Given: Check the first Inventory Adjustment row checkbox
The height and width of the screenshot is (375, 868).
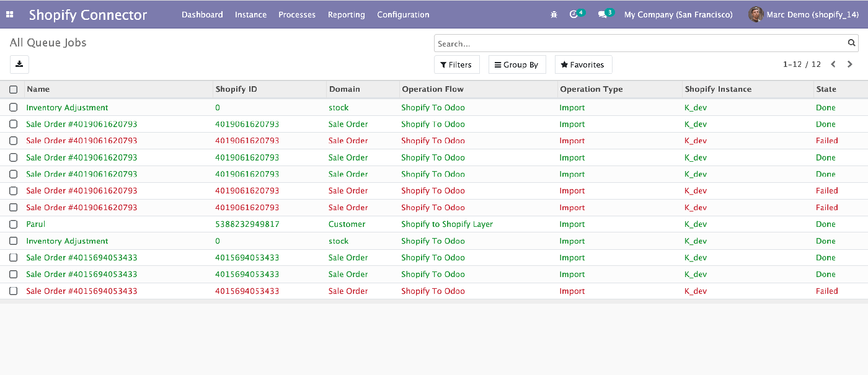Looking at the screenshot, I should (x=13, y=107).
